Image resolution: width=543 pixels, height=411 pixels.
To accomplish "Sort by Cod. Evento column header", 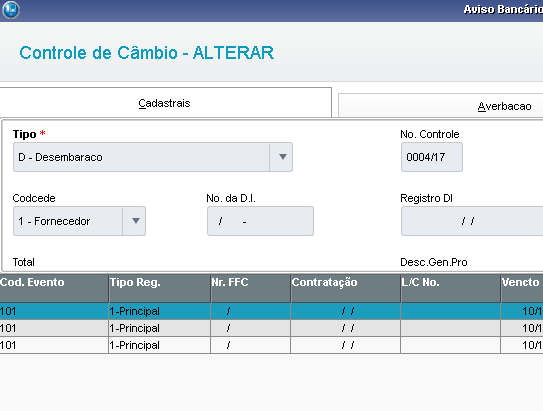I will 54,288.
